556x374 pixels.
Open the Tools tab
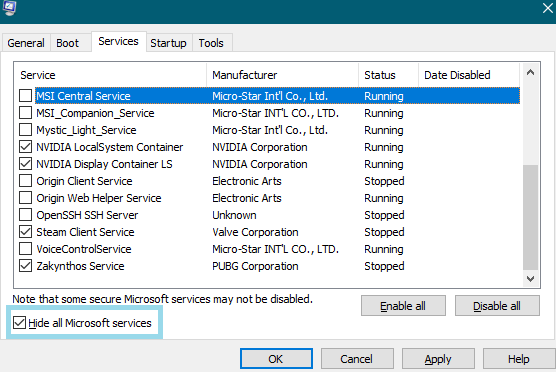tap(211, 43)
